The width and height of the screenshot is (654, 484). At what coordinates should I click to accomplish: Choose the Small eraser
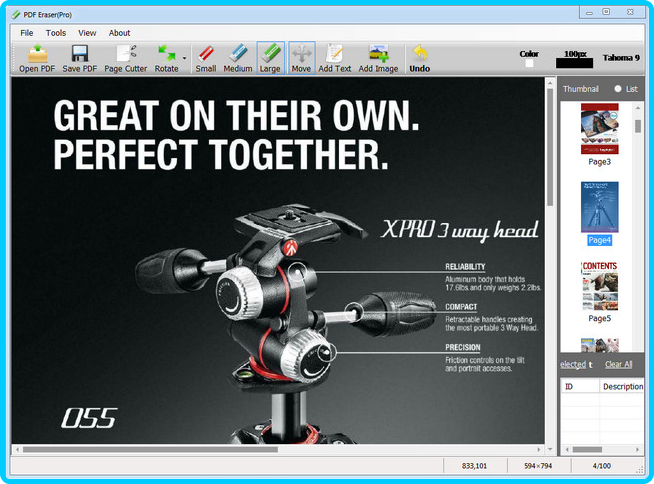[x=206, y=58]
